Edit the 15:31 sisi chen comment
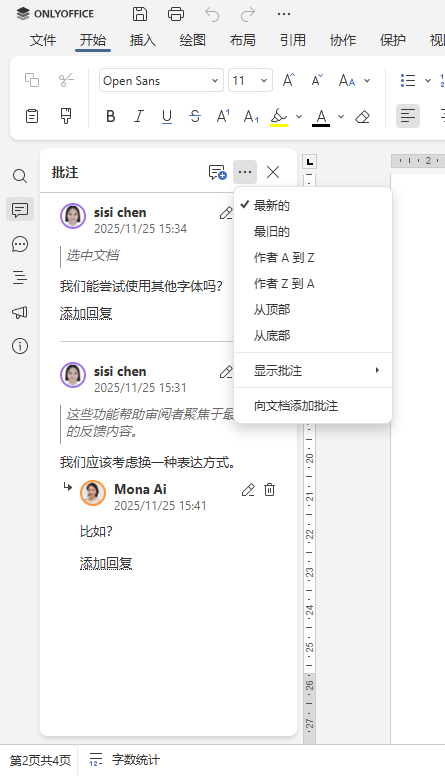The width and height of the screenshot is (445, 776). (226, 372)
